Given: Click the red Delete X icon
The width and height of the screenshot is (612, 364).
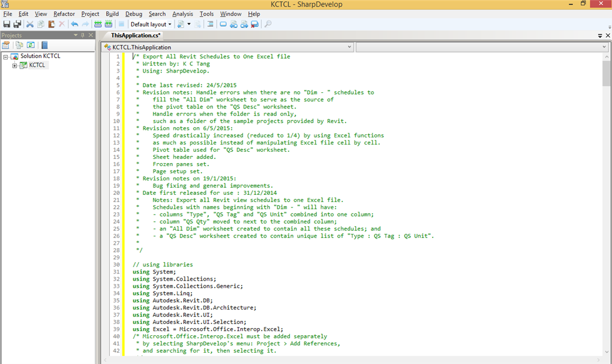Looking at the screenshot, I should 62,24.
